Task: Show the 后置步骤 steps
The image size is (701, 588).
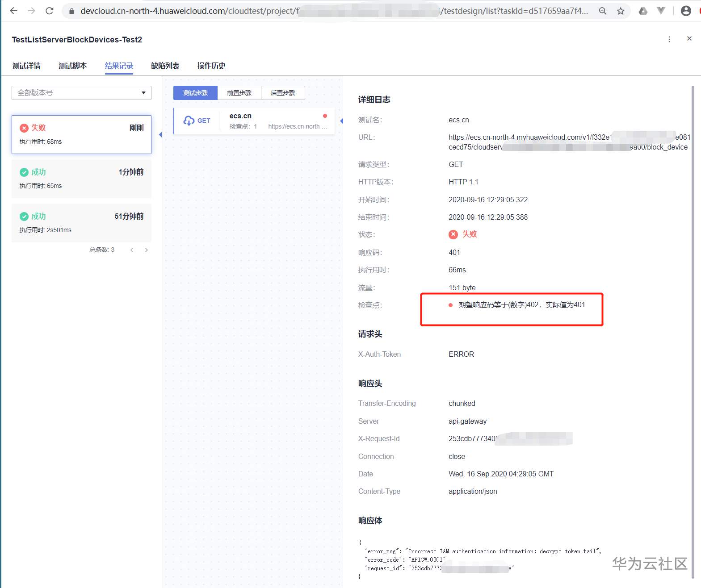Action: 283,93
